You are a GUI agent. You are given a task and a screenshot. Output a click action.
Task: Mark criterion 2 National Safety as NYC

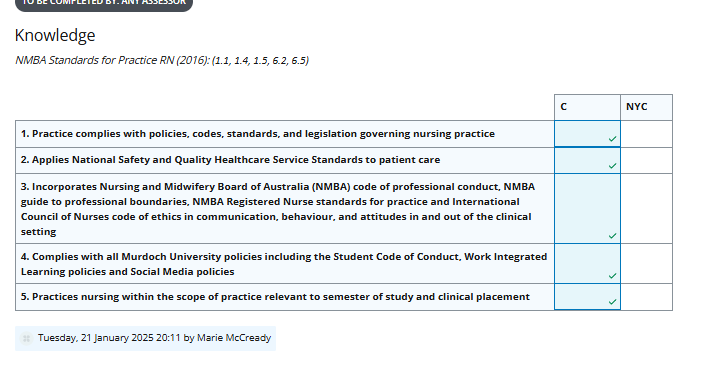click(x=647, y=160)
